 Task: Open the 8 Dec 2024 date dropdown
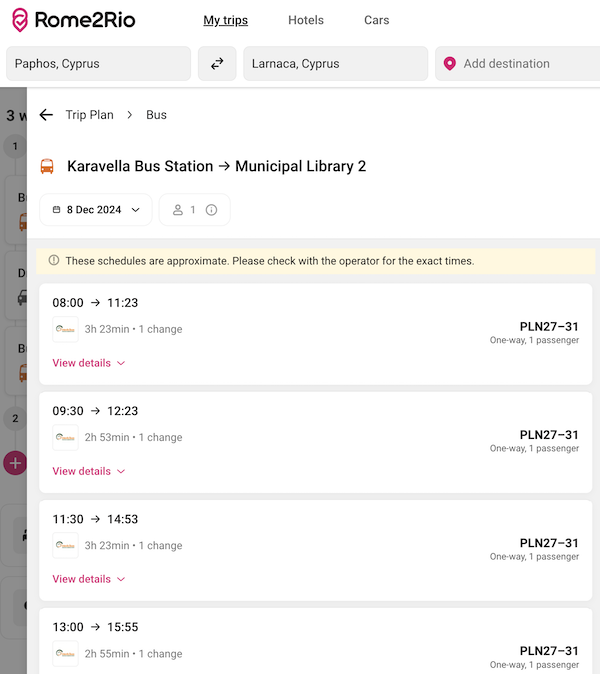[96, 210]
